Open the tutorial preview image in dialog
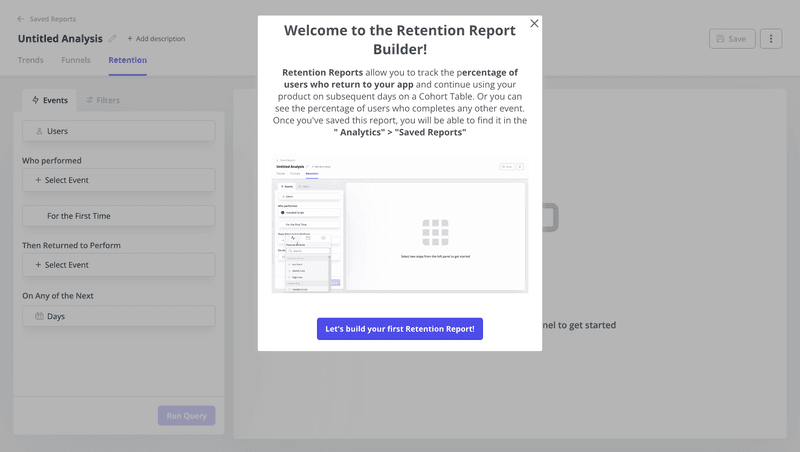Viewport: 800px width, 452px height. click(x=399, y=223)
